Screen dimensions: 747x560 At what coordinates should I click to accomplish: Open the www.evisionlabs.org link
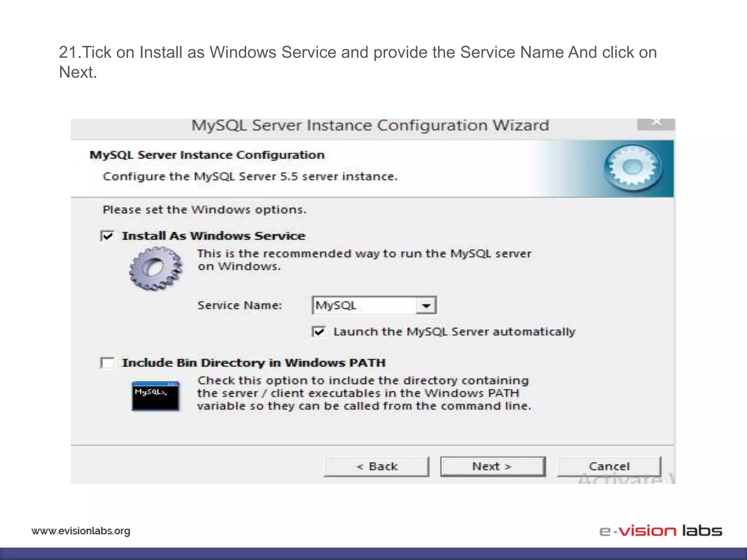(x=81, y=531)
